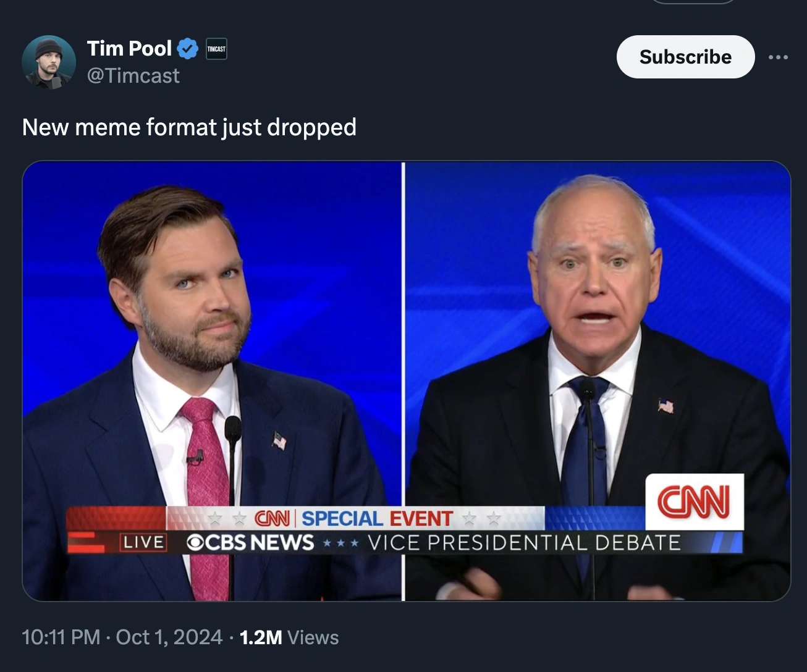Click the Oct 1, 2024 date

pyautogui.click(x=169, y=637)
